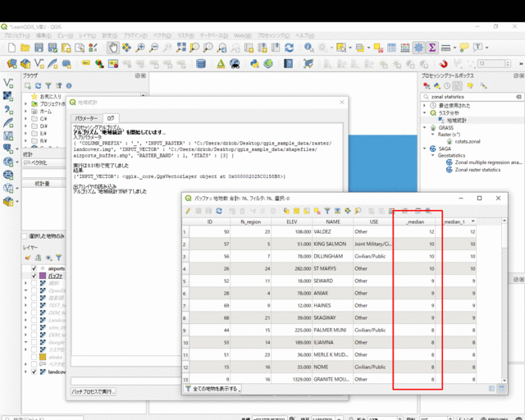Create a new project with the blank page icon

pyautogui.click(x=11, y=48)
